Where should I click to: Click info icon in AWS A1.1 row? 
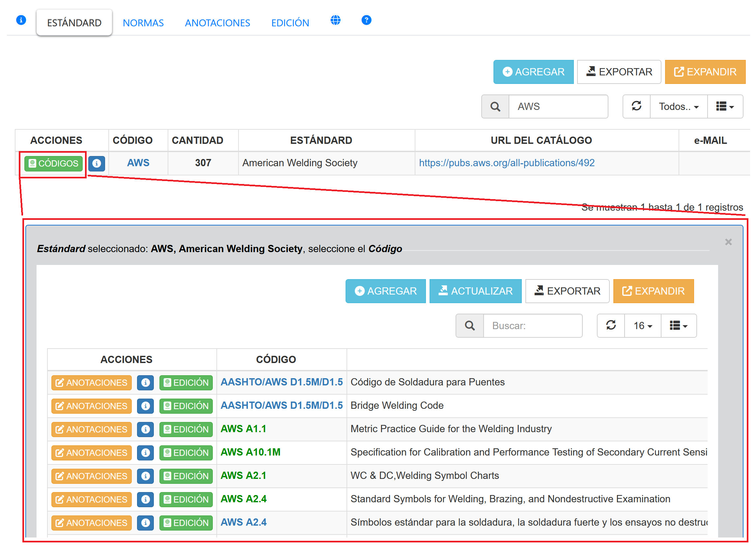coord(145,429)
